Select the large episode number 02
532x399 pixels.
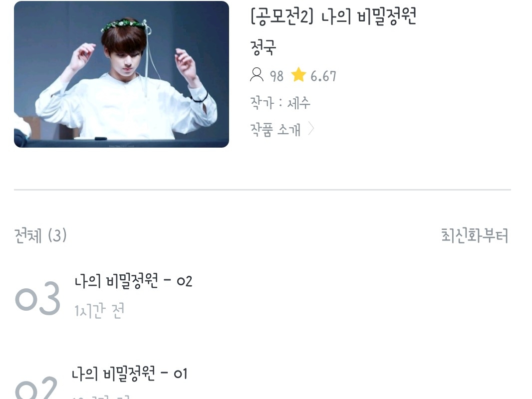[36, 388]
